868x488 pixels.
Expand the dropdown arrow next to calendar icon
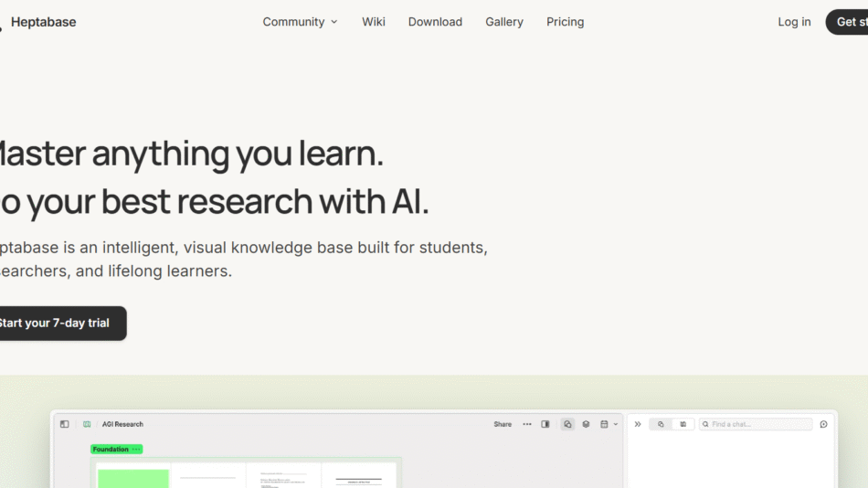616,424
